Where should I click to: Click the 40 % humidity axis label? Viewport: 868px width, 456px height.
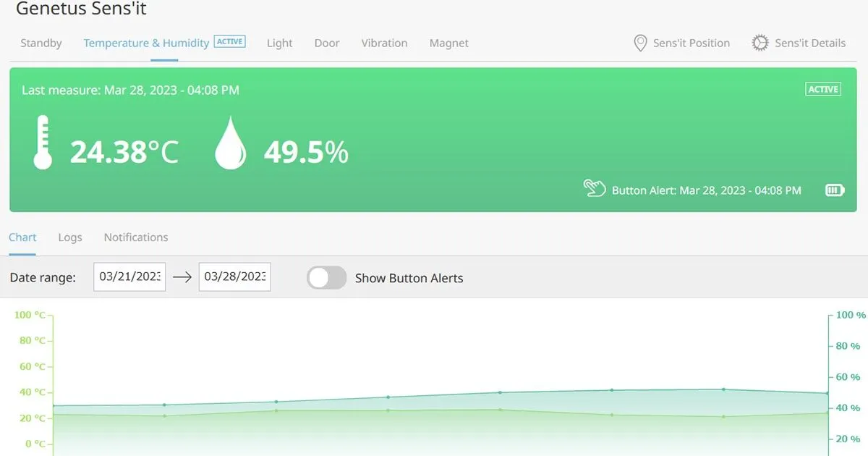[x=848, y=408]
